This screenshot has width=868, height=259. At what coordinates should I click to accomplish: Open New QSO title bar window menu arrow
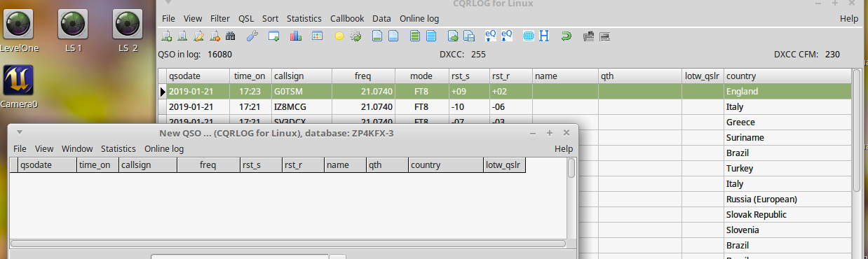tap(20, 132)
